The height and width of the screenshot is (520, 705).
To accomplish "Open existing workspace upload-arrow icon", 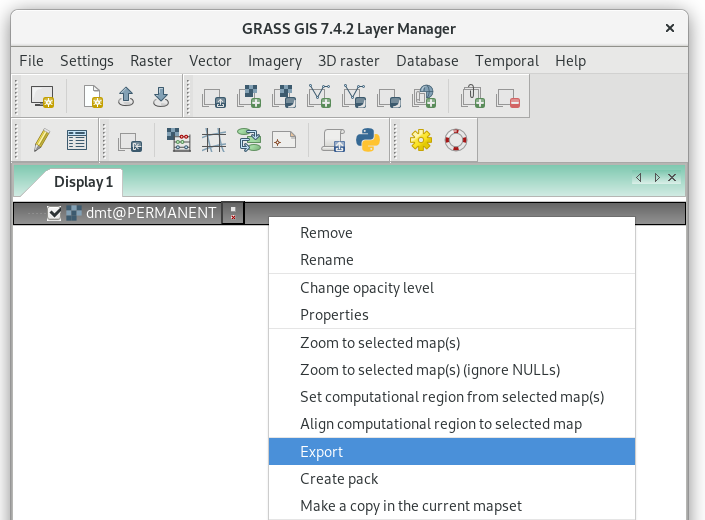I will 126,97.
